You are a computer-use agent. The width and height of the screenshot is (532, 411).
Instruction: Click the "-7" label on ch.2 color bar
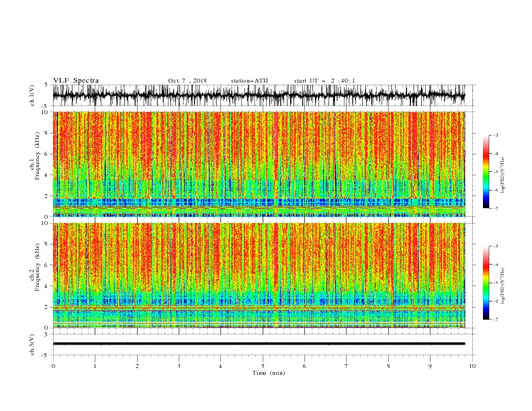(x=496, y=319)
